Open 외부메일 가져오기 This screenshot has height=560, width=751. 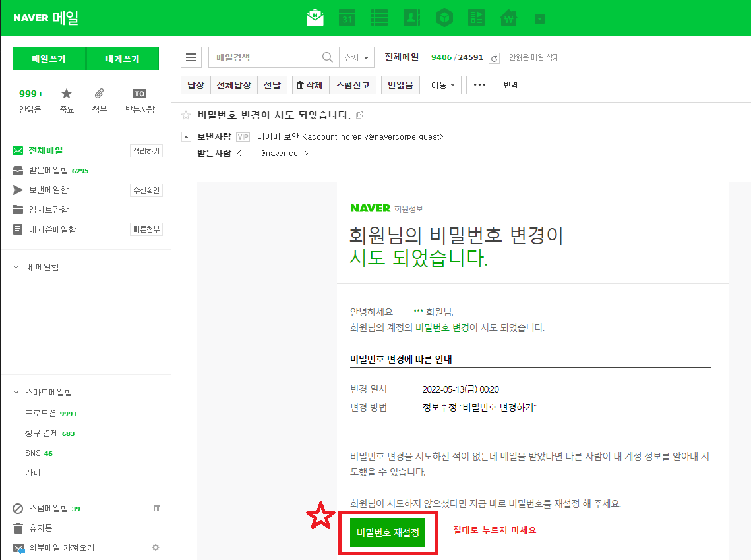tap(62, 547)
